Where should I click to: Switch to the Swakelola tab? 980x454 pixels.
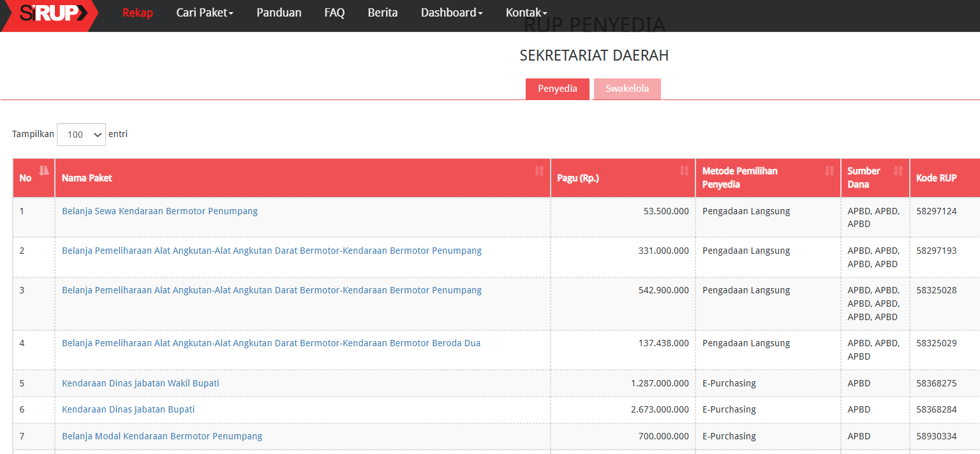(x=627, y=89)
